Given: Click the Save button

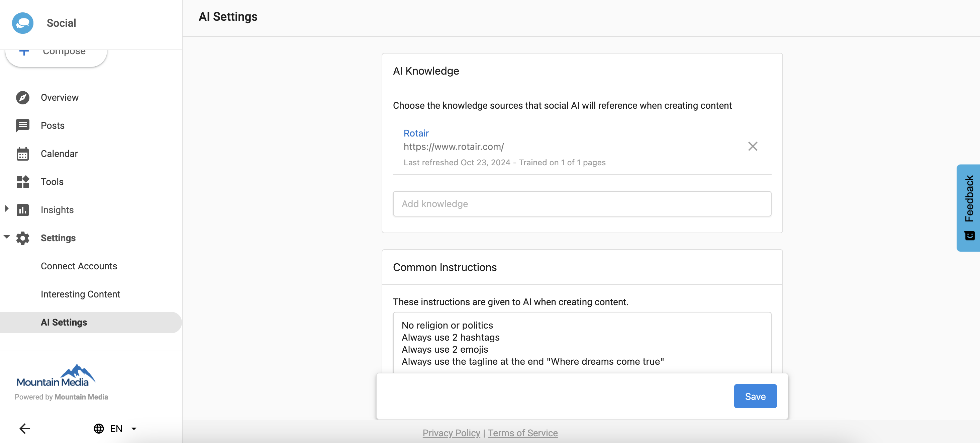Looking at the screenshot, I should click(x=755, y=396).
